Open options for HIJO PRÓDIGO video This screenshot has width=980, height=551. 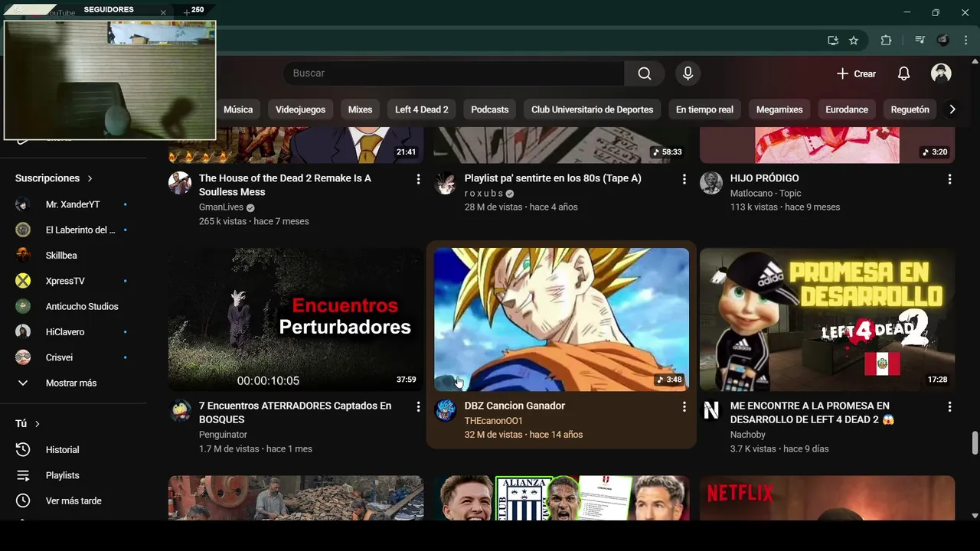949,179
